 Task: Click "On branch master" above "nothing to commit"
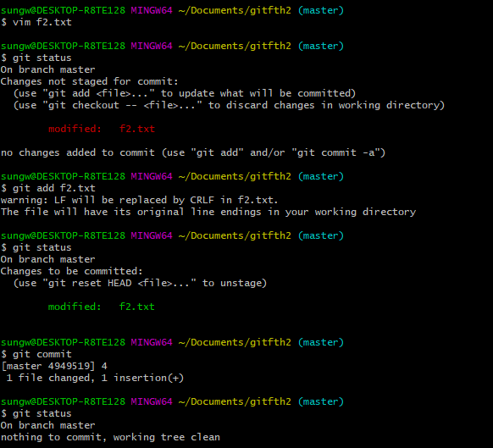click(x=47, y=425)
